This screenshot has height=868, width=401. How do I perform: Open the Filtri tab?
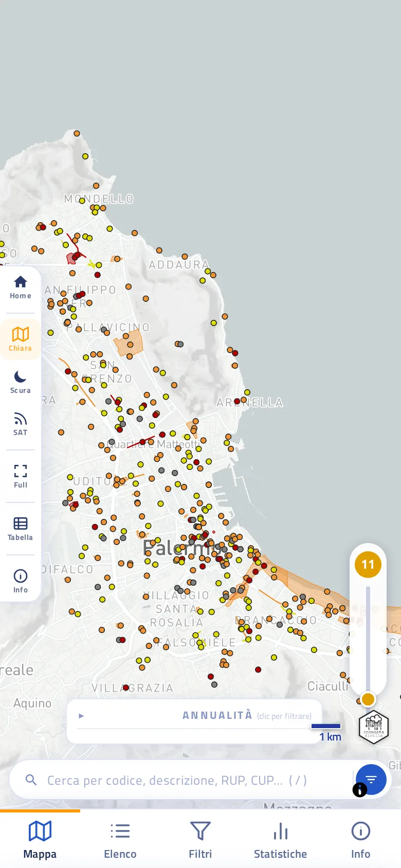200,839
